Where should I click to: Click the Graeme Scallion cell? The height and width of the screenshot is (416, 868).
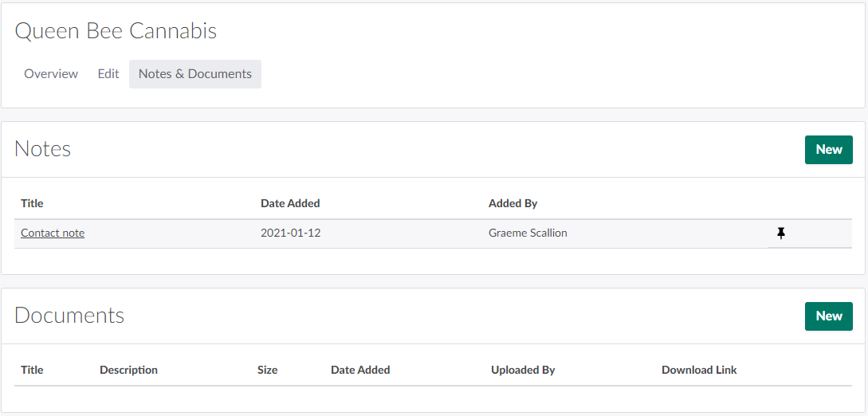528,234
